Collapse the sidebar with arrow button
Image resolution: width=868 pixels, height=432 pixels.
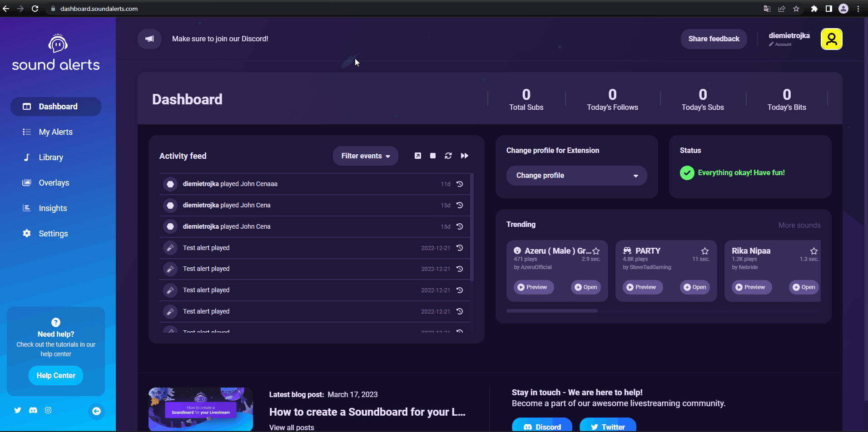[96, 411]
